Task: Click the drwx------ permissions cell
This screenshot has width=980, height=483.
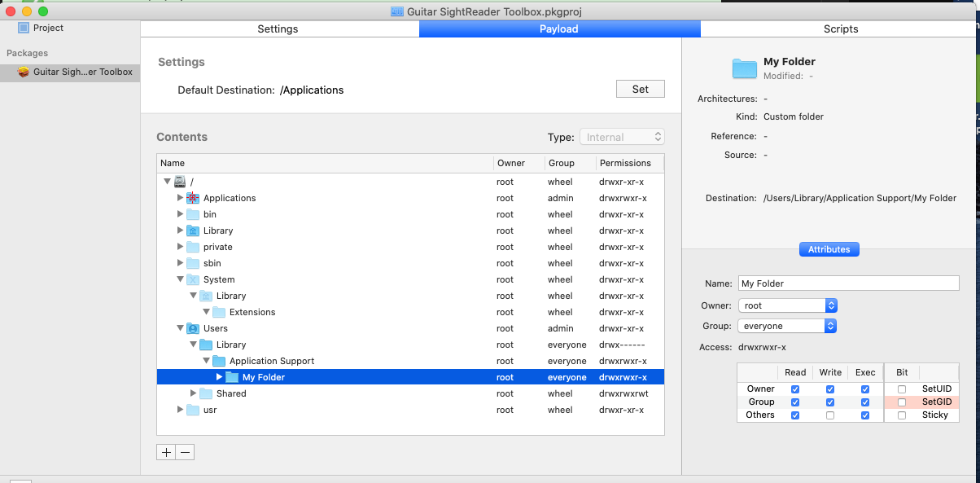Action: pos(622,345)
